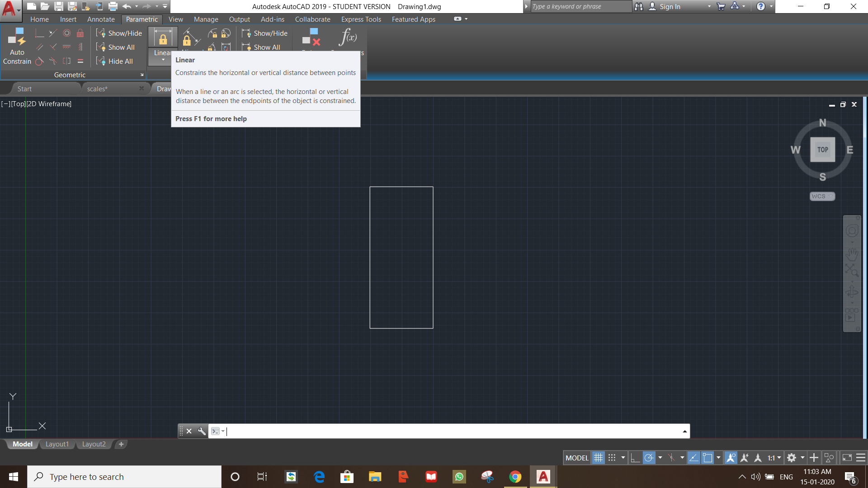Expand polar tracking angle dropdown arrow
The height and width of the screenshot is (488, 868).
pos(660,458)
